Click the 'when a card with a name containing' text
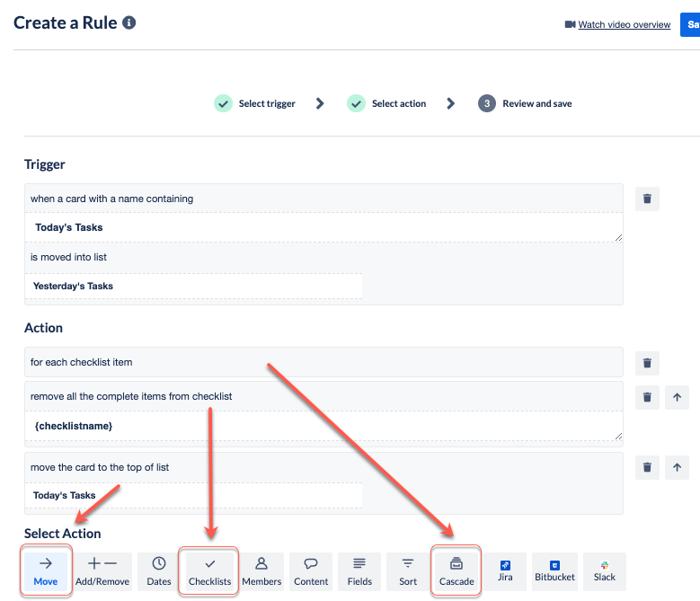This screenshot has height=601, width=700. click(x=111, y=199)
